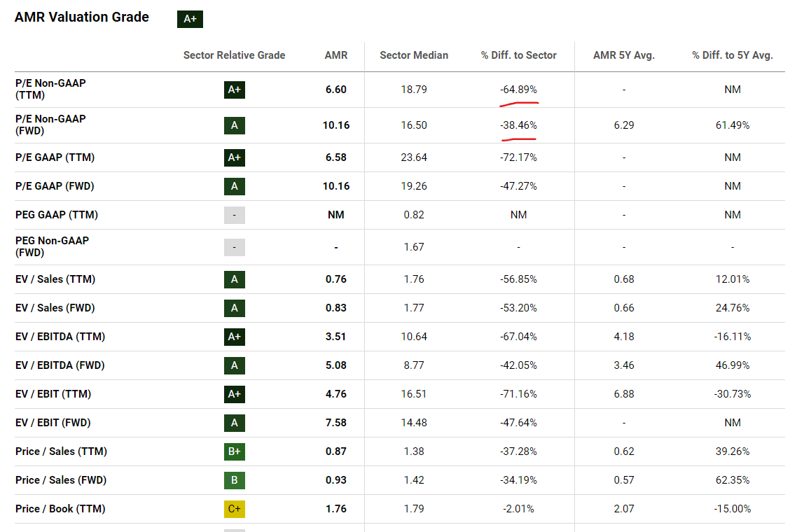Image resolution: width=797 pixels, height=532 pixels.
Task: Click the AMR 5Y Avg. column header
Action: point(623,55)
